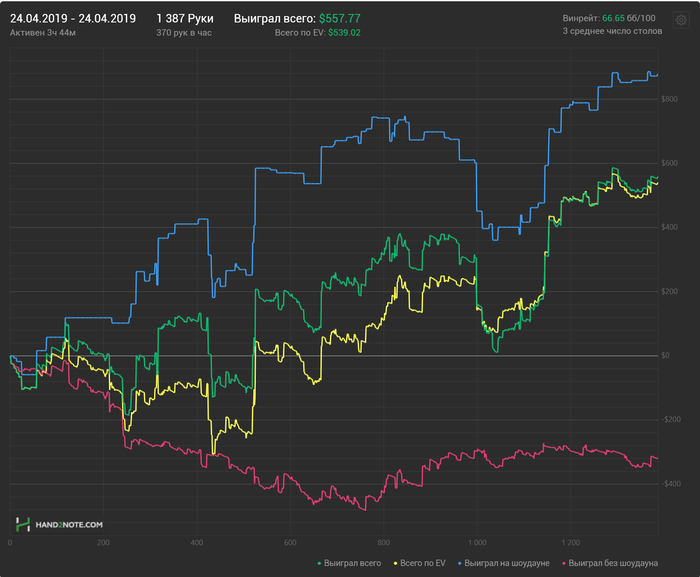The image size is (700, 577).
Task: Toggle the 'Всего по EV' yellow legend series
Action: (419, 563)
